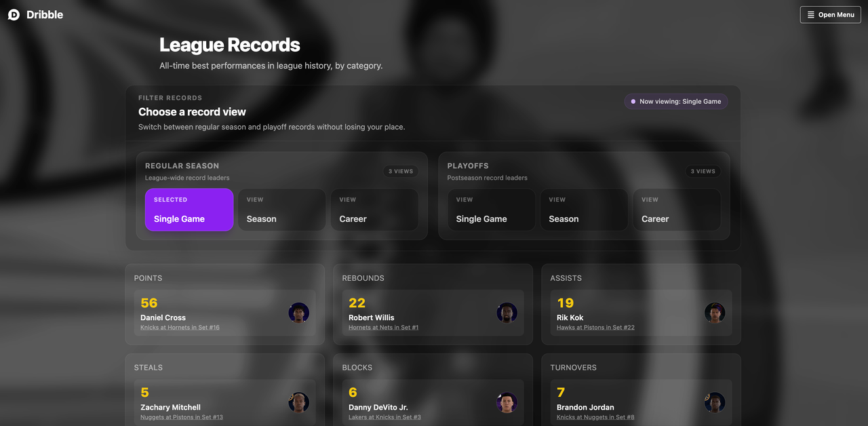This screenshot has height=426, width=868.
Task: Click the BLOCKS category label
Action: [x=357, y=368]
